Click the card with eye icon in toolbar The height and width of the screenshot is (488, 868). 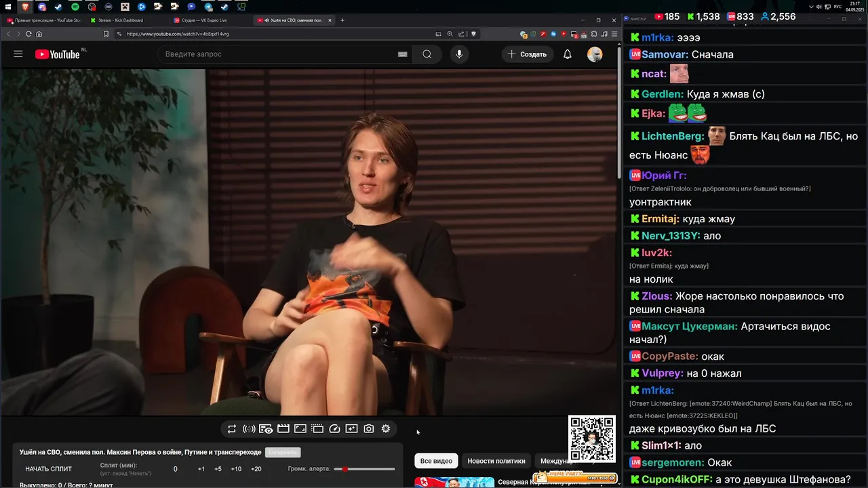click(x=266, y=428)
